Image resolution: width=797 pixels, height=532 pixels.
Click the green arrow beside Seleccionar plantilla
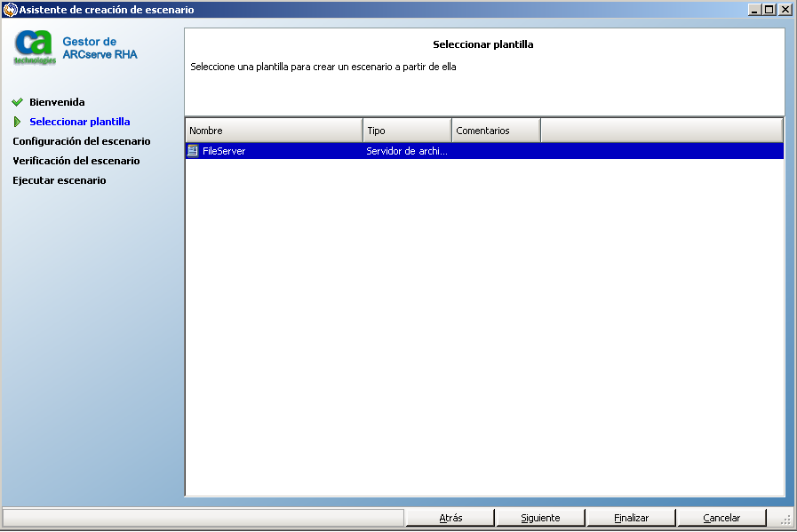pyautogui.click(x=17, y=122)
